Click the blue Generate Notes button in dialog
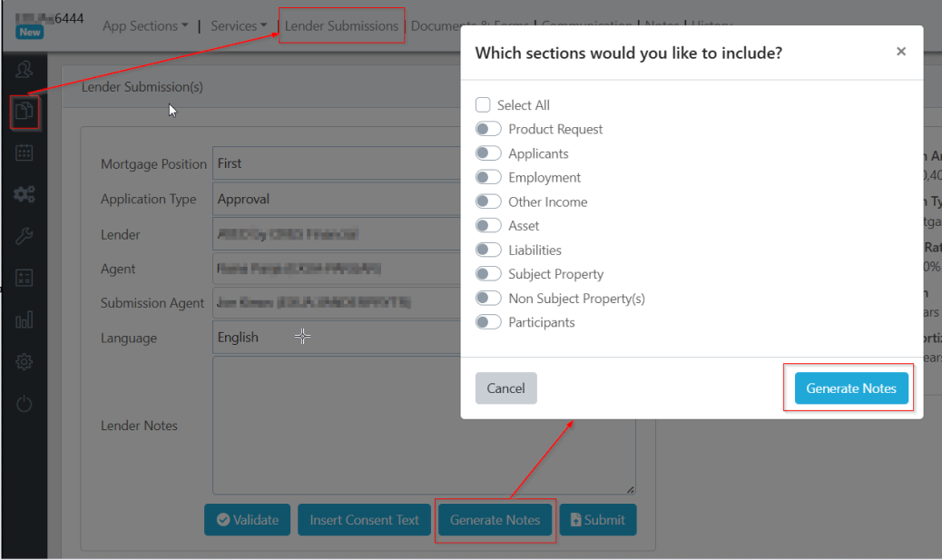942x560 pixels. point(850,388)
